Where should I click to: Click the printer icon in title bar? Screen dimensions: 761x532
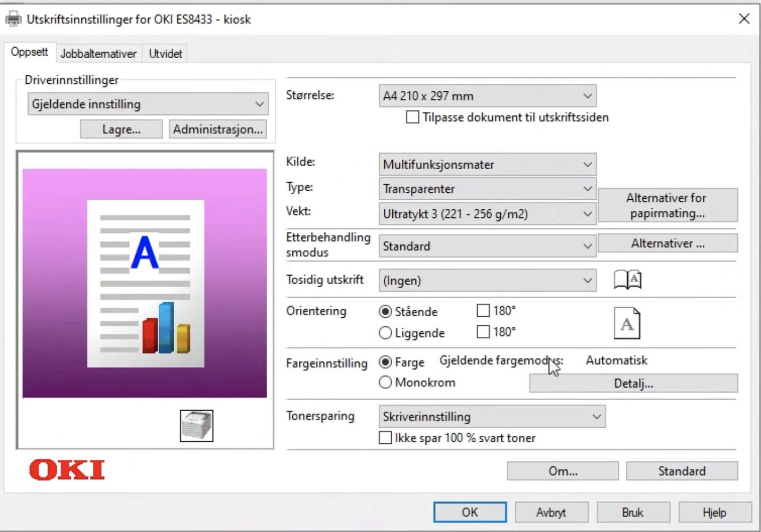(13, 19)
